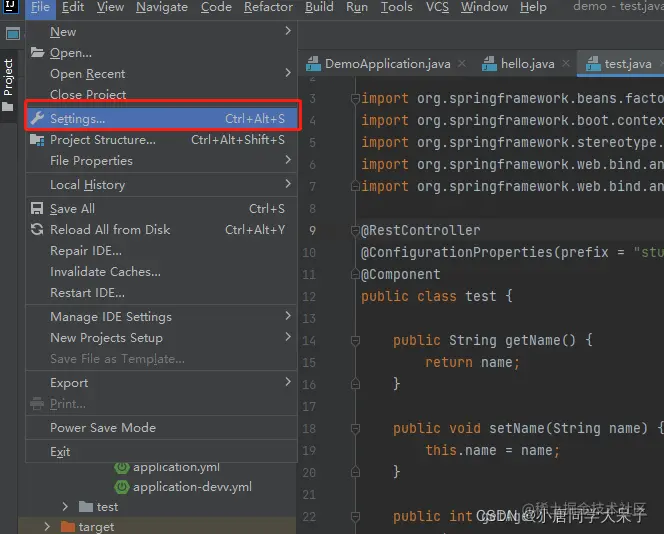Choose Open... from the File menu

[x=162, y=53]
